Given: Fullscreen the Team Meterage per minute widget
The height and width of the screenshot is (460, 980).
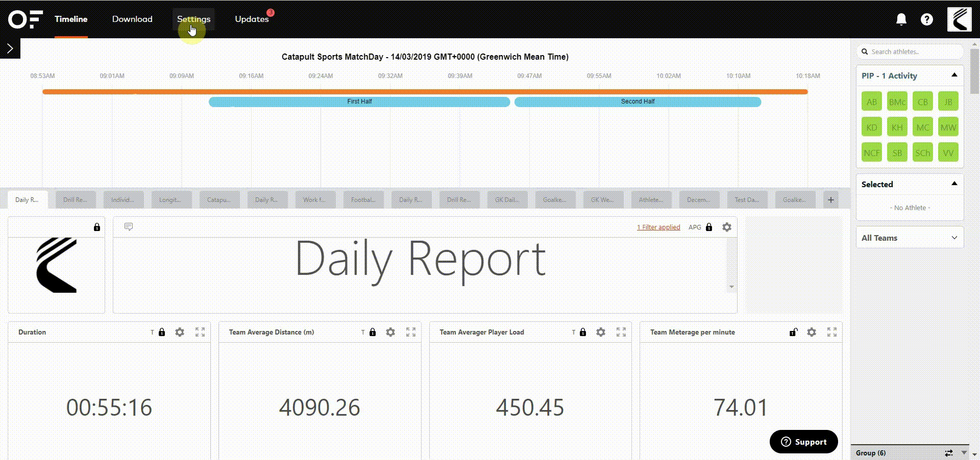Looking at the screenshot, I should tap(832, 332).
